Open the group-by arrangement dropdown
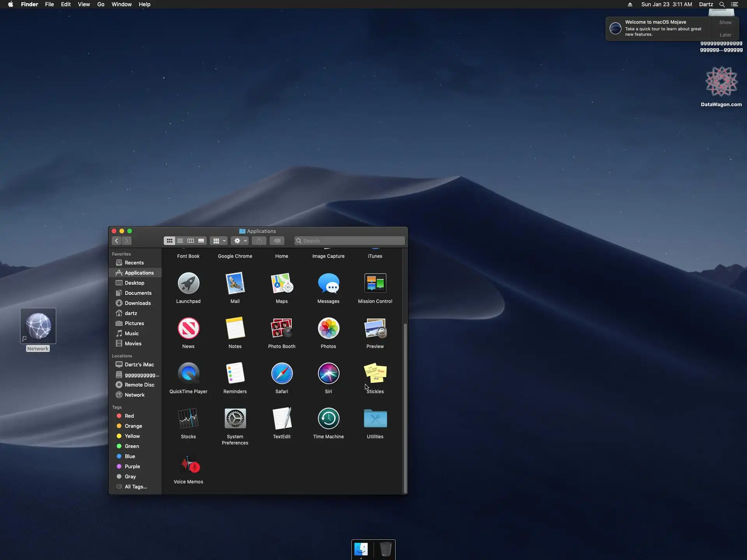 click(219, 241)
